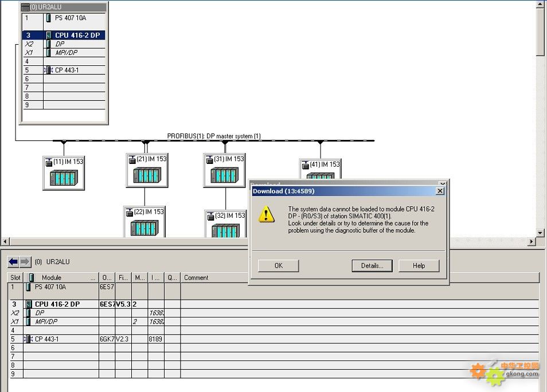
Task: Close the Download (13:4589) dialog
Action: 440,191
